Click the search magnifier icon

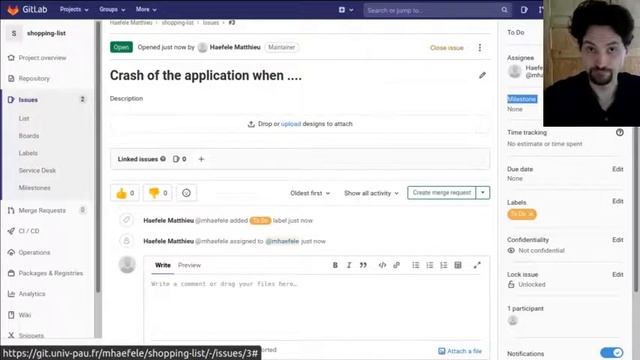(504, 10)
